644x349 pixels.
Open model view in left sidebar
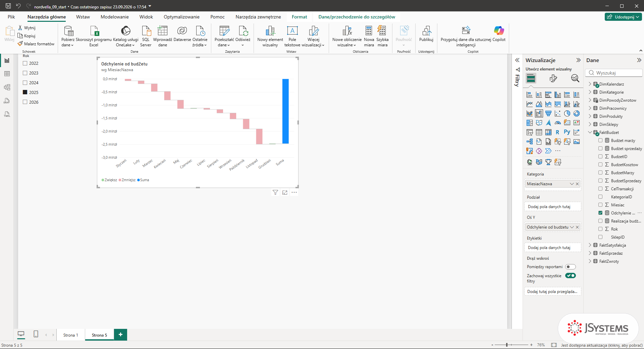[x=7, y=87]
